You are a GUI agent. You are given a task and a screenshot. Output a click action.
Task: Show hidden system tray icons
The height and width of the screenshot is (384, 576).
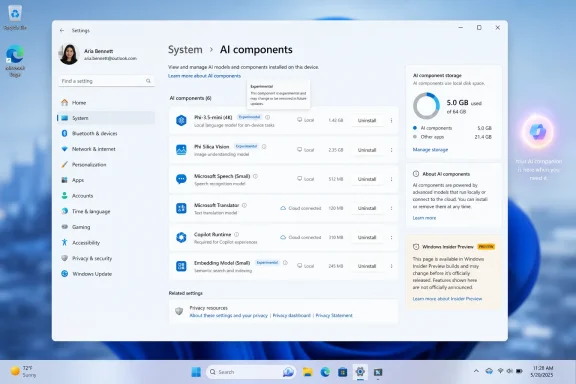click(x=476, y=371)
